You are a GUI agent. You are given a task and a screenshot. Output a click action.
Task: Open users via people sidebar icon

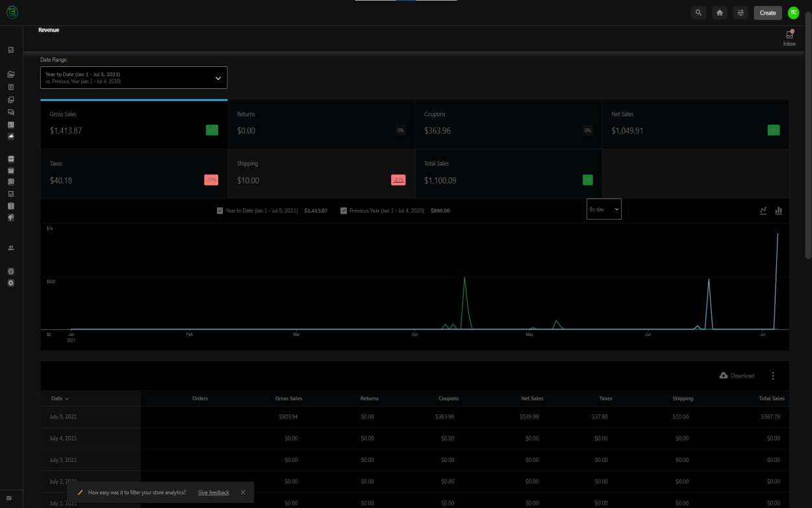click(x=11, y=248)
